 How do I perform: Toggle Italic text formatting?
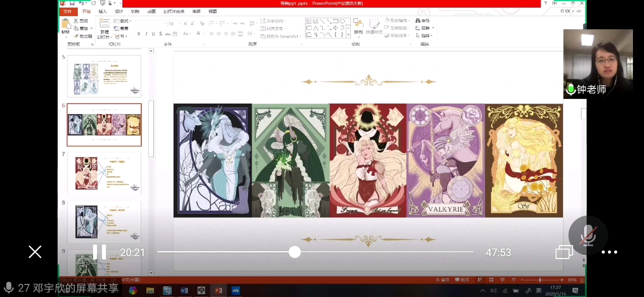coord(146,34)
